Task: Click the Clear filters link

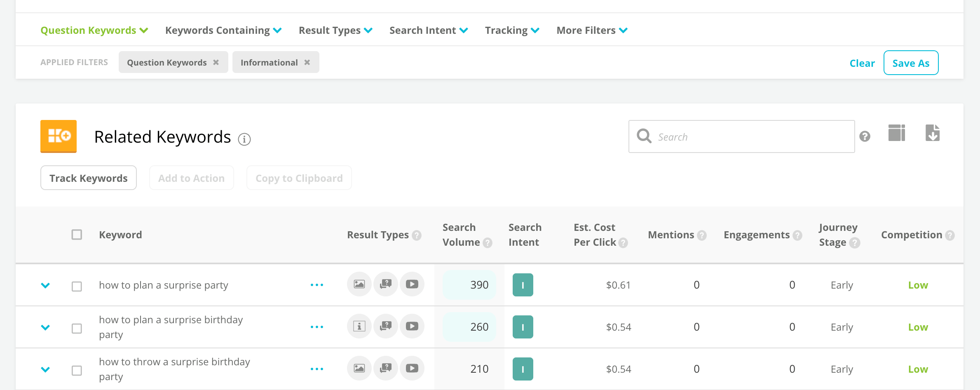Action: point(862,63)
